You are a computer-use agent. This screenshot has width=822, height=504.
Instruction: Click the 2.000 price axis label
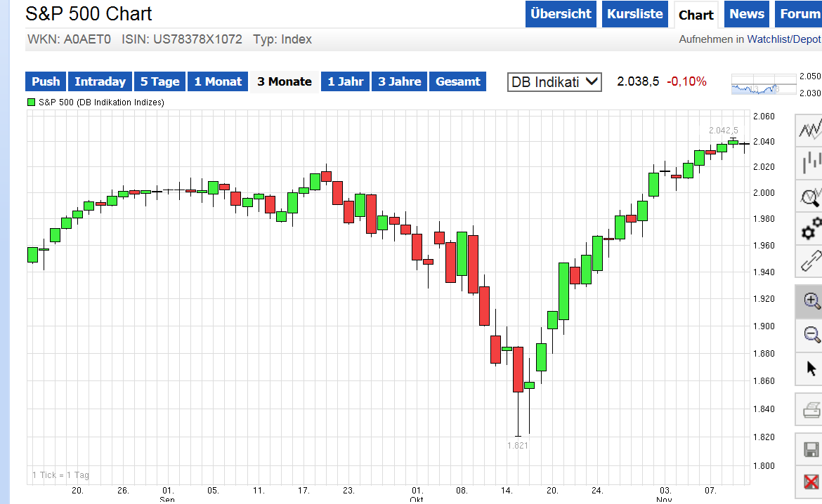tap(764, 193)
